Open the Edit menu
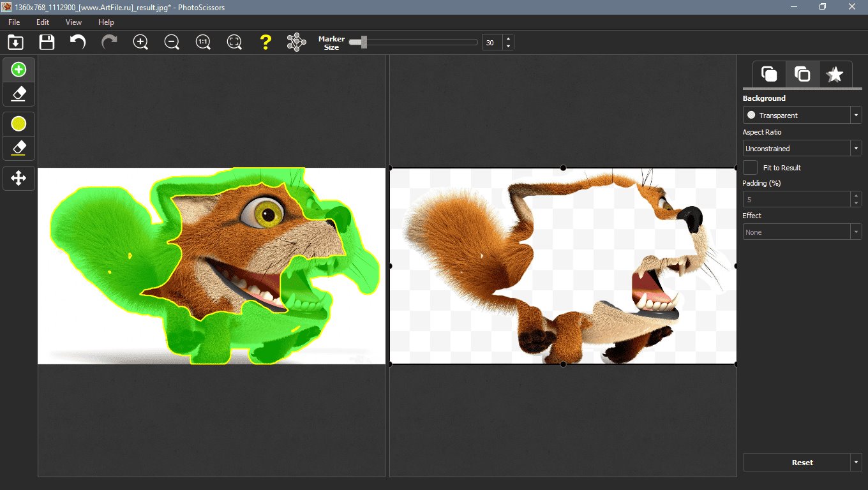This screenshot has height=490, width=868. pos(43,22)
